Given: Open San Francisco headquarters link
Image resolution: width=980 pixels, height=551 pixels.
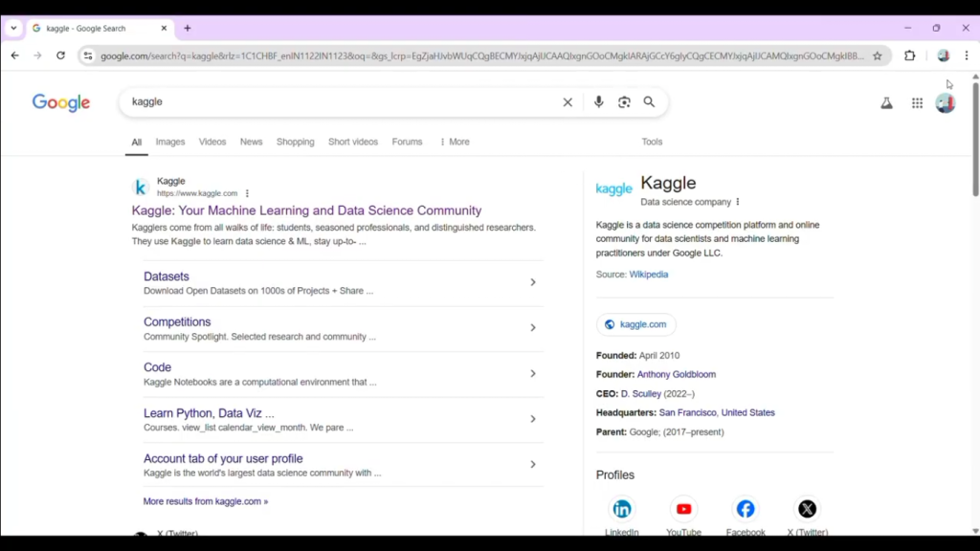Looking at the screenshot, I should click(687, 412).
